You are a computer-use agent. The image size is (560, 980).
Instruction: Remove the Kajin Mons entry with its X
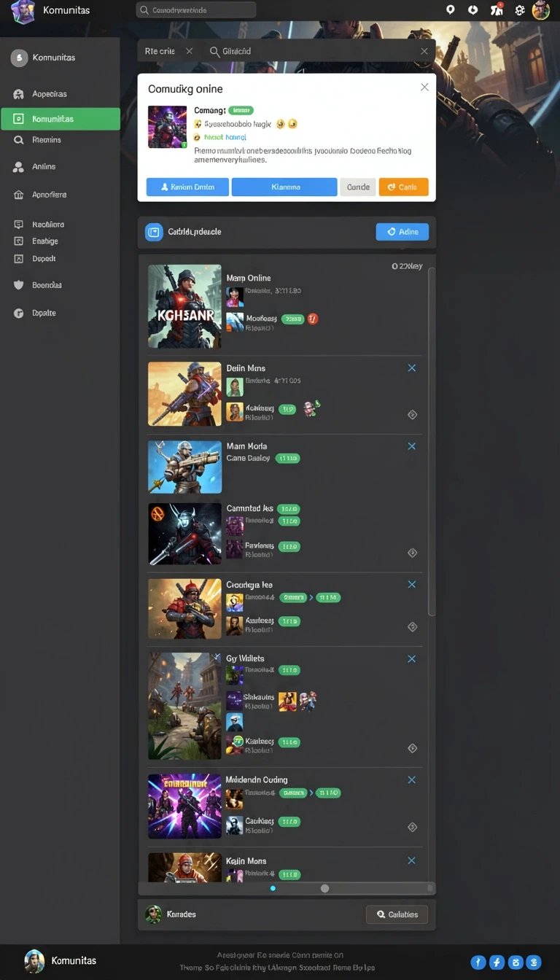tap(412, 861)
